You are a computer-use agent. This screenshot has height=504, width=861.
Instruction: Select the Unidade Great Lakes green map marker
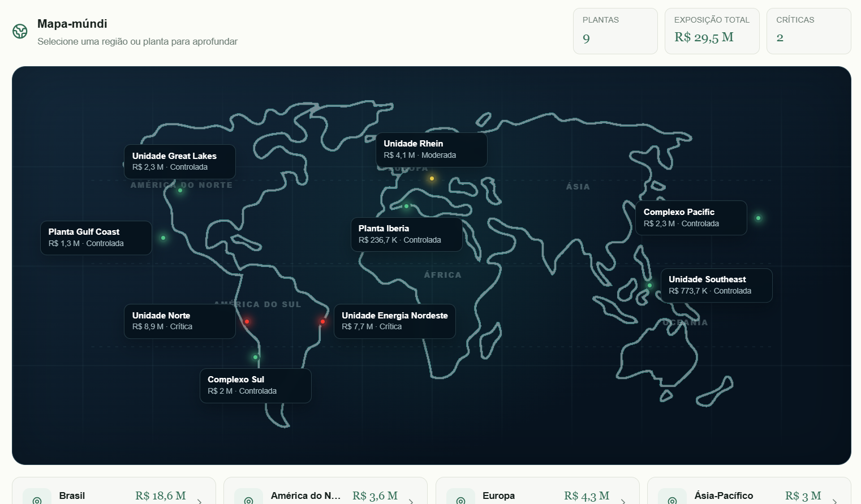click(180, 191)
